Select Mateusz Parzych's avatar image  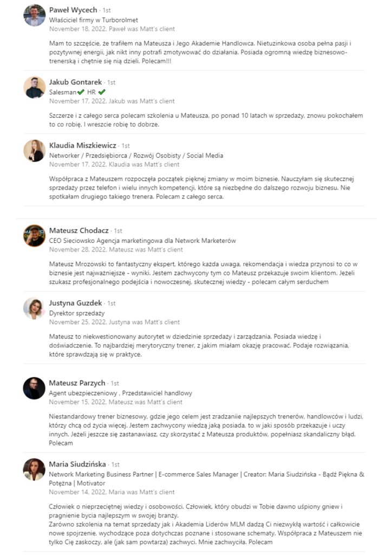34,388
